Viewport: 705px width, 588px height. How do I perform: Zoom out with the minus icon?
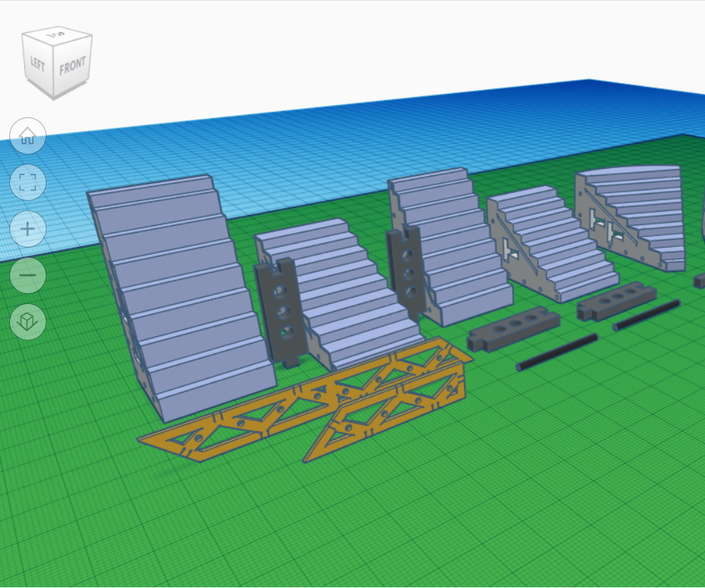click(x=28, y=275)
